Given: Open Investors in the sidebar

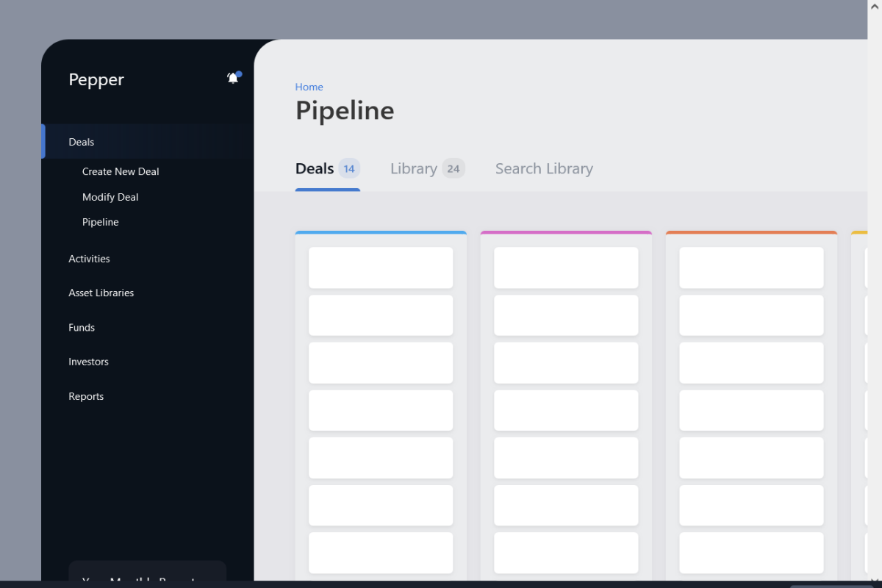Looking at the screenshot, I should pos(88,362).
